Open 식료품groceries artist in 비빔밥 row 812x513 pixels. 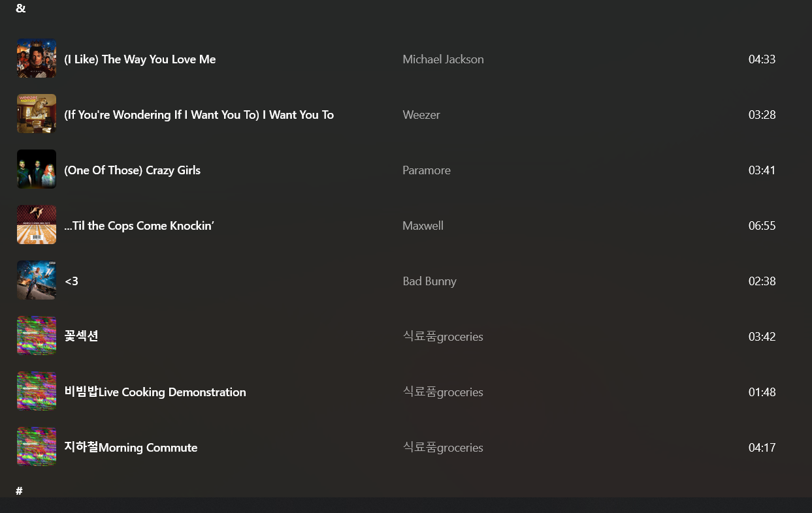443,392
